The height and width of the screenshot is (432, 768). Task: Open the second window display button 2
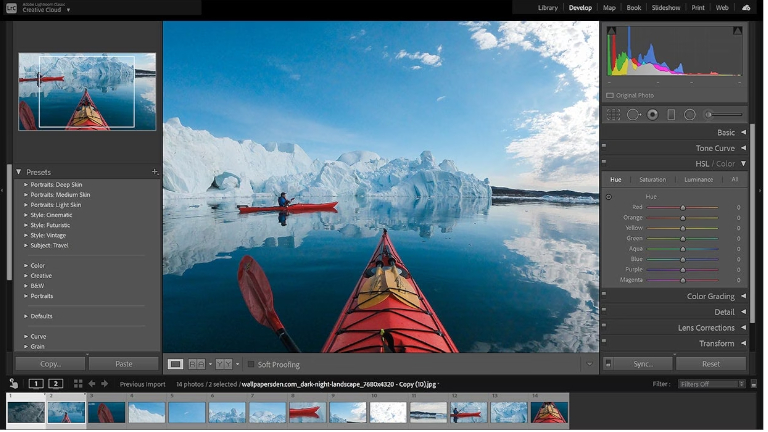click(56, 384)
